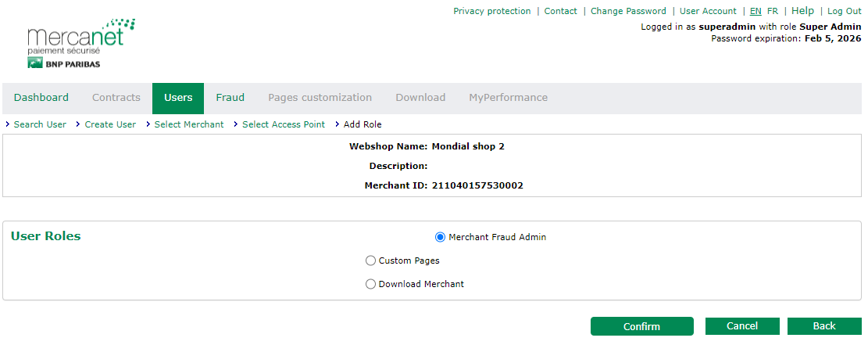This screenshot has width=868, height=345.
Task: Return to Select Merchant step
Action: tap(188, 124)
